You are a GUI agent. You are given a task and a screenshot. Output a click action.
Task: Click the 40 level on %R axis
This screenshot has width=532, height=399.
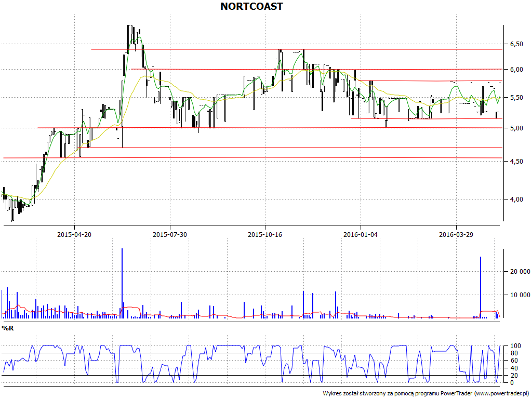[514, 368]
